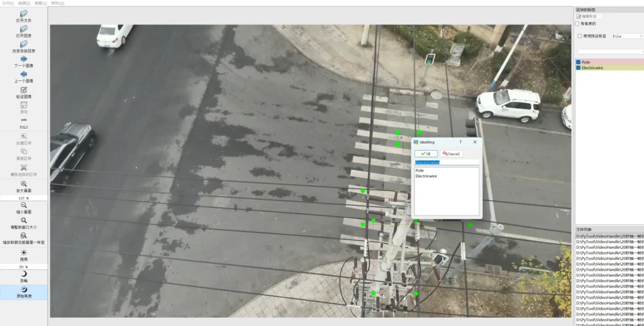This screenshot has width=644, height=326.
Task: Confirm label with OK button
Action: (x=426, y=154)
